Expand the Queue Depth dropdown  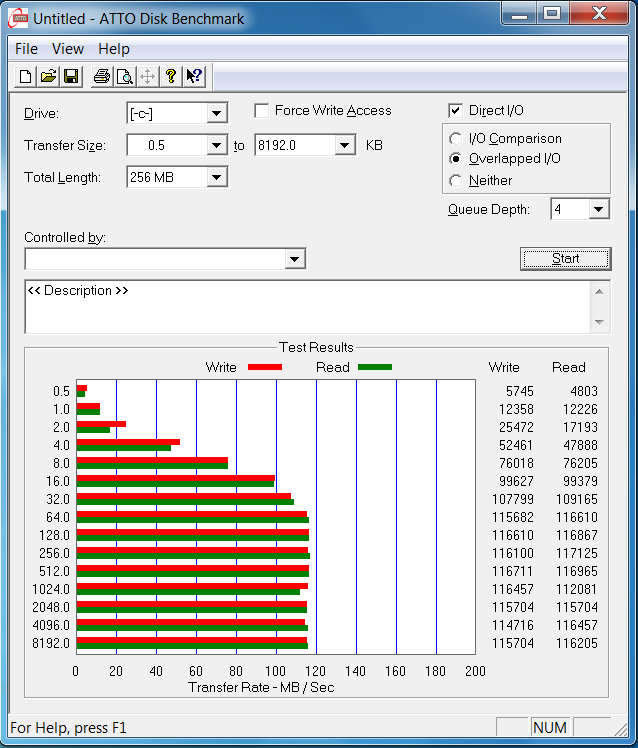pyautogui.click(x=598, y=209)
